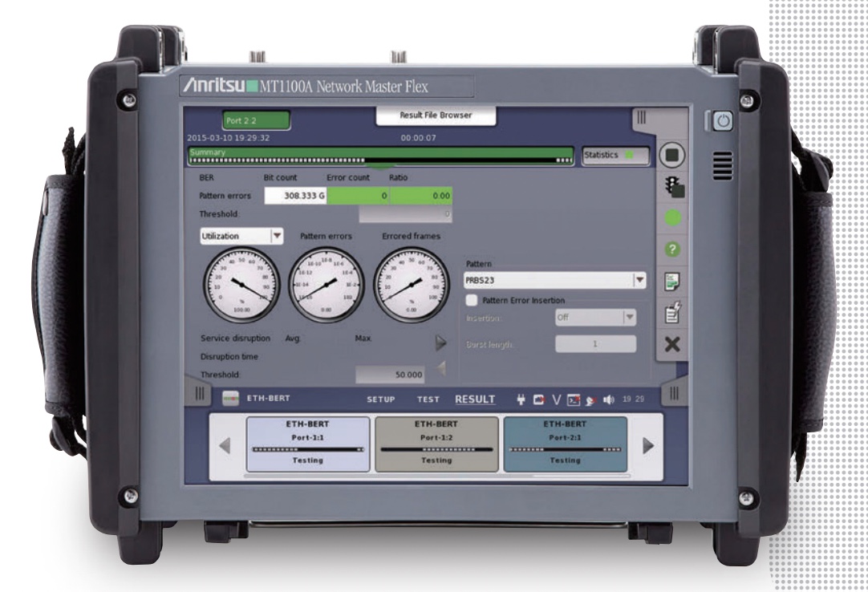Click the satellite dish icon
The height and width of the screenshot is (592, 868).
[590, 399]
